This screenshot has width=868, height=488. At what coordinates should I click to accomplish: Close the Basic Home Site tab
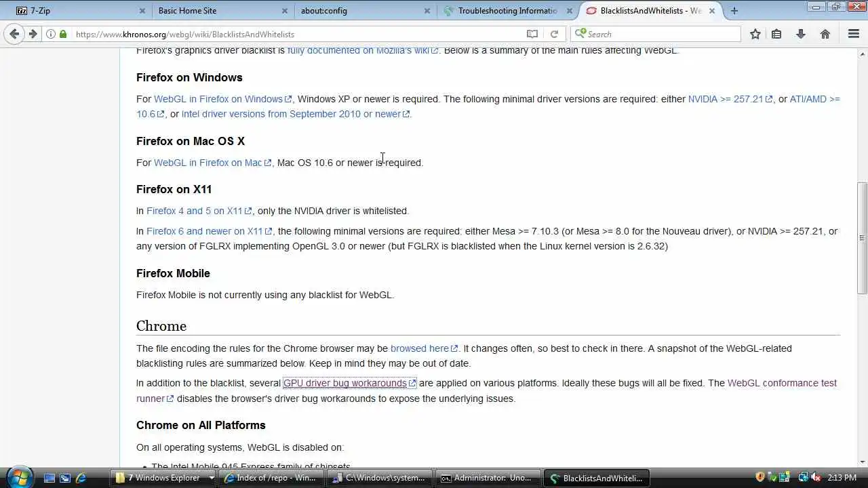click(285, 11)
